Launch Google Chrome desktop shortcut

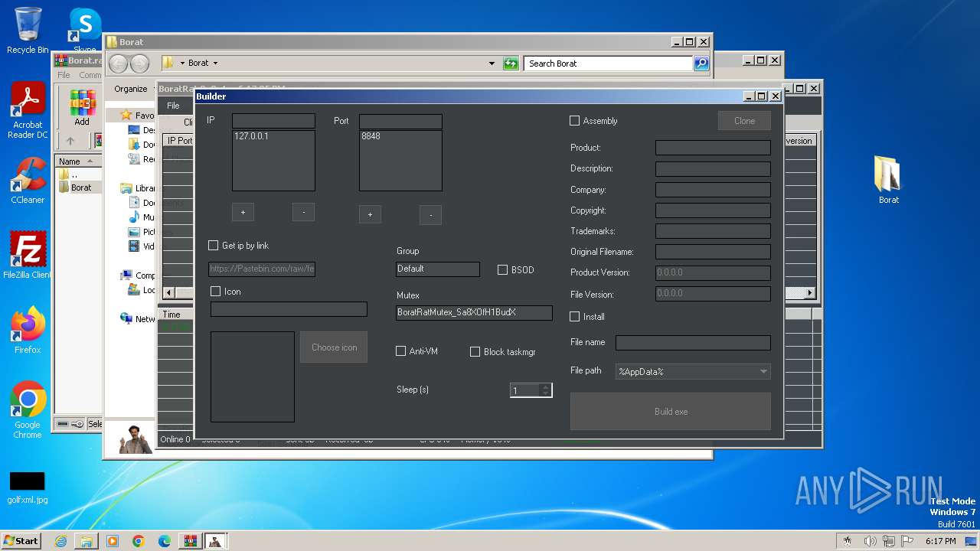(28, 410)
